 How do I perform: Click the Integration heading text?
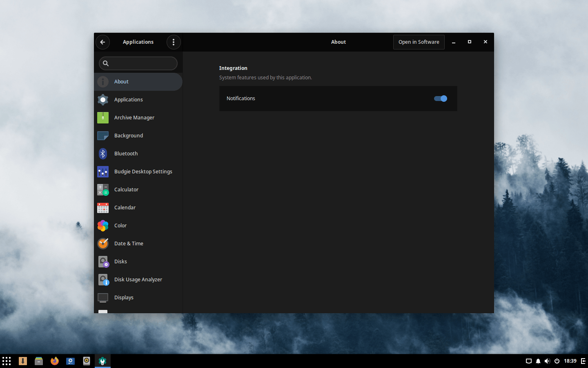point(233,68)
